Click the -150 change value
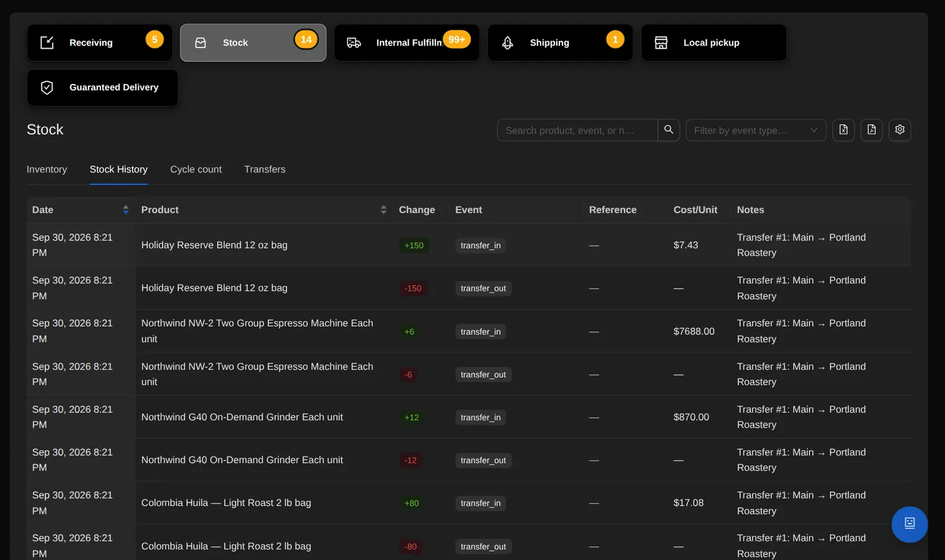This screenshot has width=945, height=560. coord(413,288)
